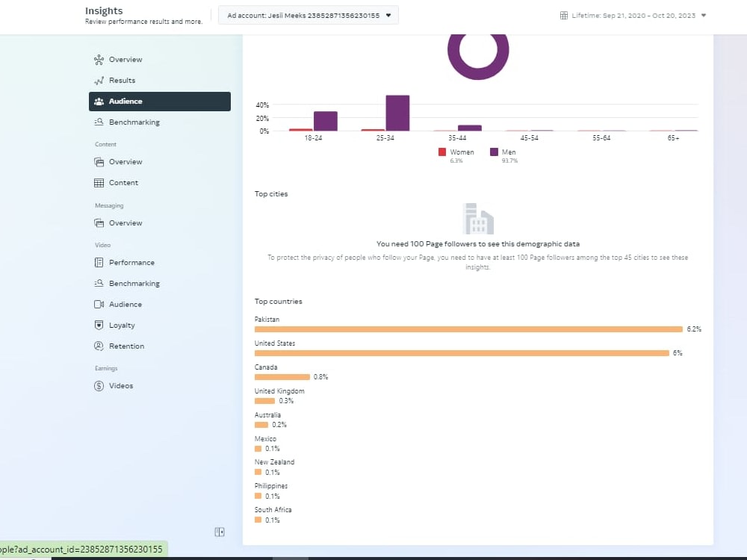Image resolution: width=747 pixels, height=560 pixels.
Task: Click the purple 18-24 Men bar
Action: click(x=326, y=122)
